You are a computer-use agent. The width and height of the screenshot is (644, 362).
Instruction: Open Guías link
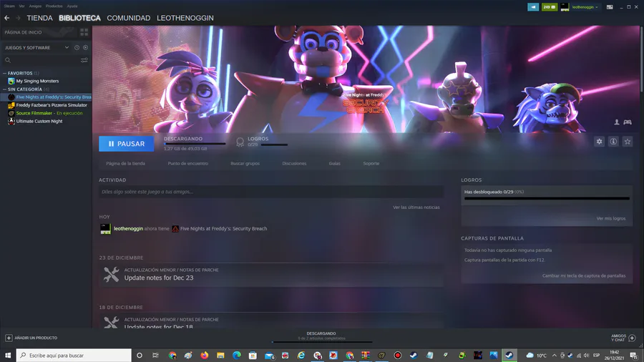tap(334, 163)
